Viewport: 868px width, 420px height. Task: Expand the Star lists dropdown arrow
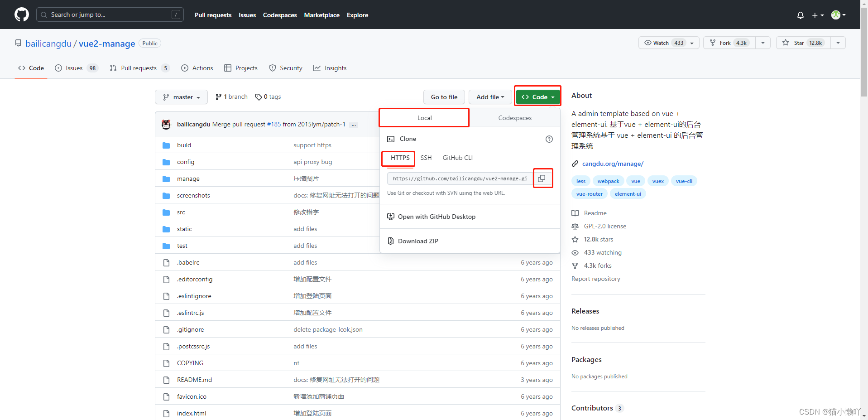[838, 43]
